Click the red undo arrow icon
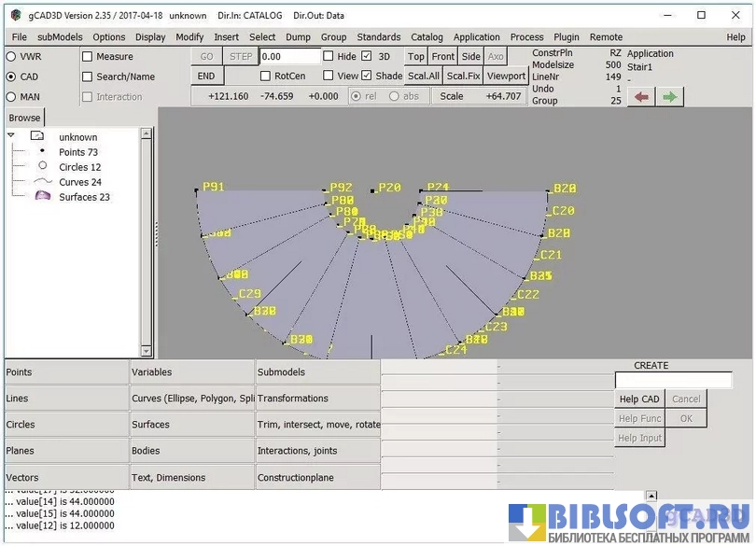756x546 pixels. point(640,96)
